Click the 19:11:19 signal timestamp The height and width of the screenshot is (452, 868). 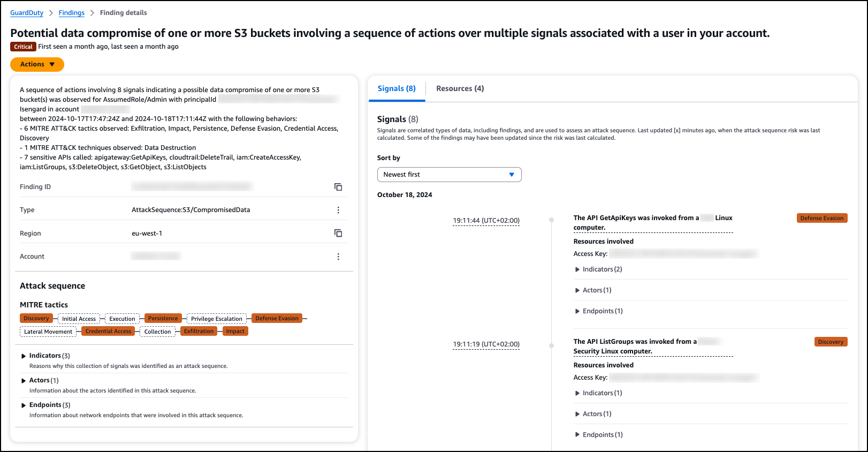point(486,344)
